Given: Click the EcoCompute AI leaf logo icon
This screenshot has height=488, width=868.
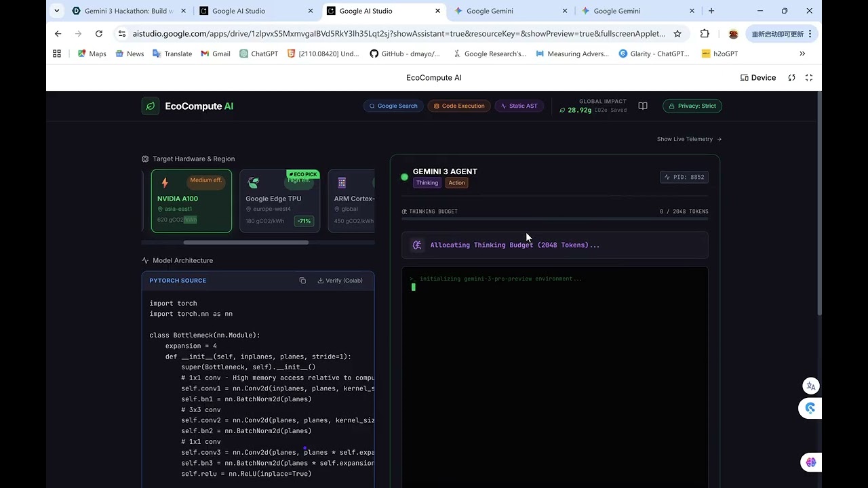Looking at the screenshot, I should (x=151, y=106).
